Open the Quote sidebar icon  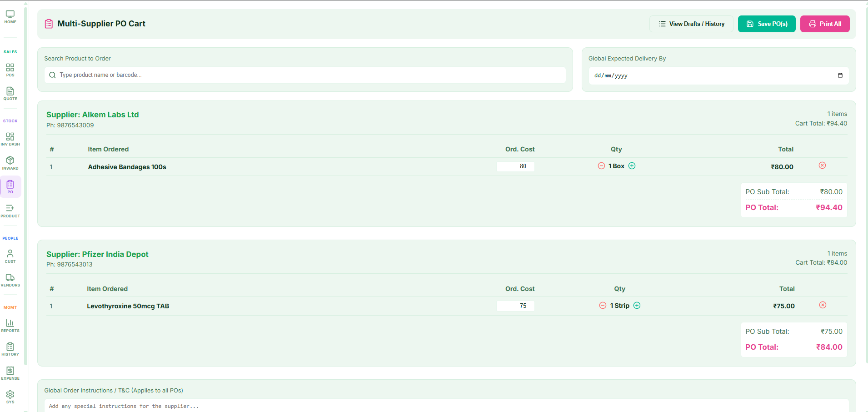pos(10,94)
